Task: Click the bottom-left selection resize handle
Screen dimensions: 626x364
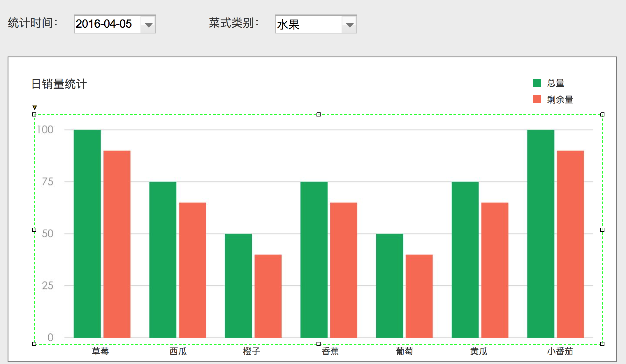Action: pos(34,344)
